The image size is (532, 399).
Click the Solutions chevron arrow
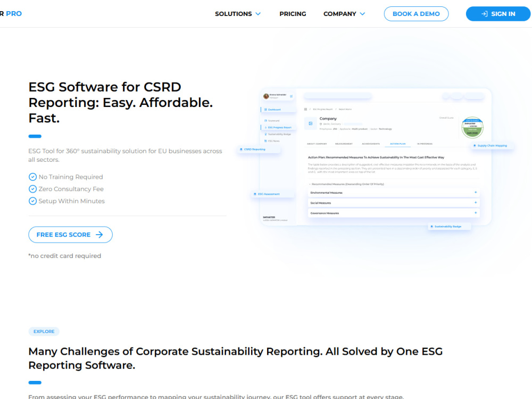pos(258,14)
